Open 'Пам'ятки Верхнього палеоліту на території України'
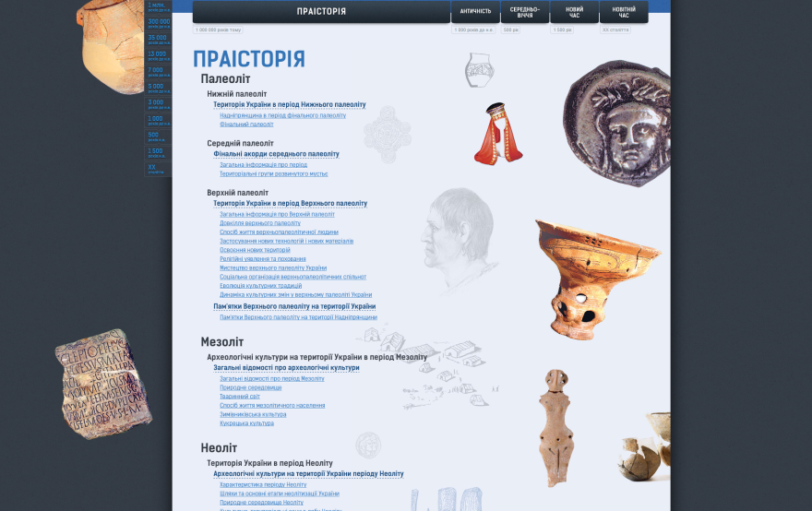812x511 pixels. 294,306
